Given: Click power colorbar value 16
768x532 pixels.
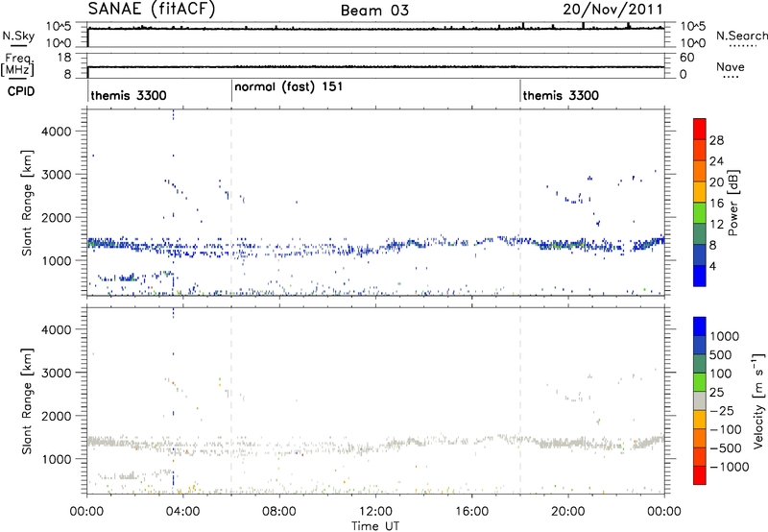Looking at the screenshot, I should point(716,204).
